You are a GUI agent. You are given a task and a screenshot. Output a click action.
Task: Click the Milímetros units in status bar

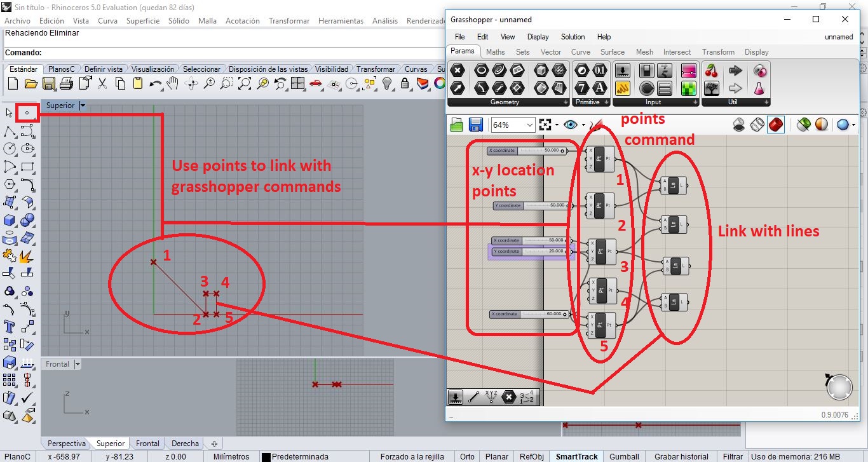(x=231, y=456)
